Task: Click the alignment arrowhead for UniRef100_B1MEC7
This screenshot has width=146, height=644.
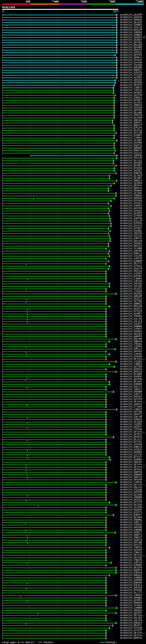Action: (116, 533)
